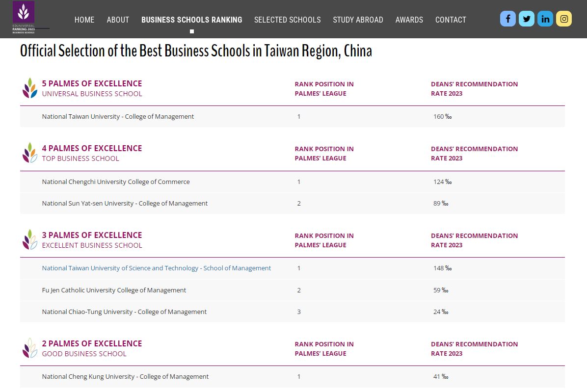Click the 41 ‰ recommendation rate value
Screen dimensions: 587x392
[441, 377]
